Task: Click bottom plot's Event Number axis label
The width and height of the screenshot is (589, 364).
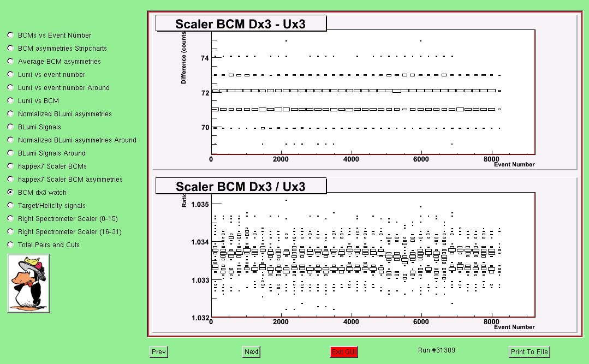Action: pyautogui.click(x=514, y=327)
